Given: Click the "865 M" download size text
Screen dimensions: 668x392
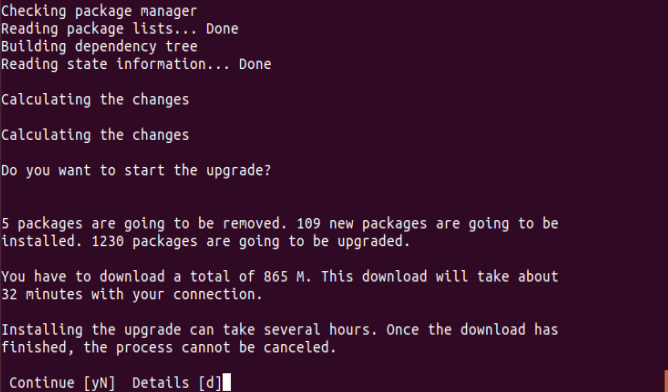Looking at the screenshot, I should [x=284, y=277].
